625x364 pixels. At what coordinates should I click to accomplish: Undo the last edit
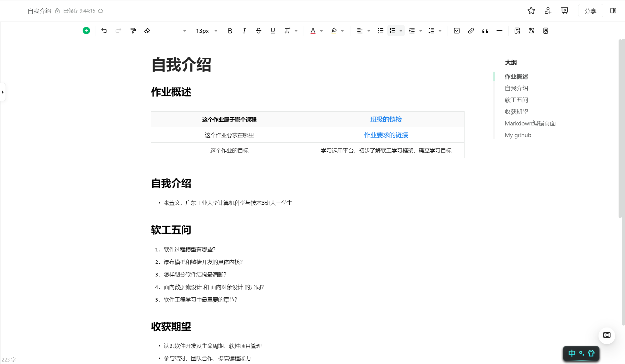pyautogui.click(x=104, y=31)
